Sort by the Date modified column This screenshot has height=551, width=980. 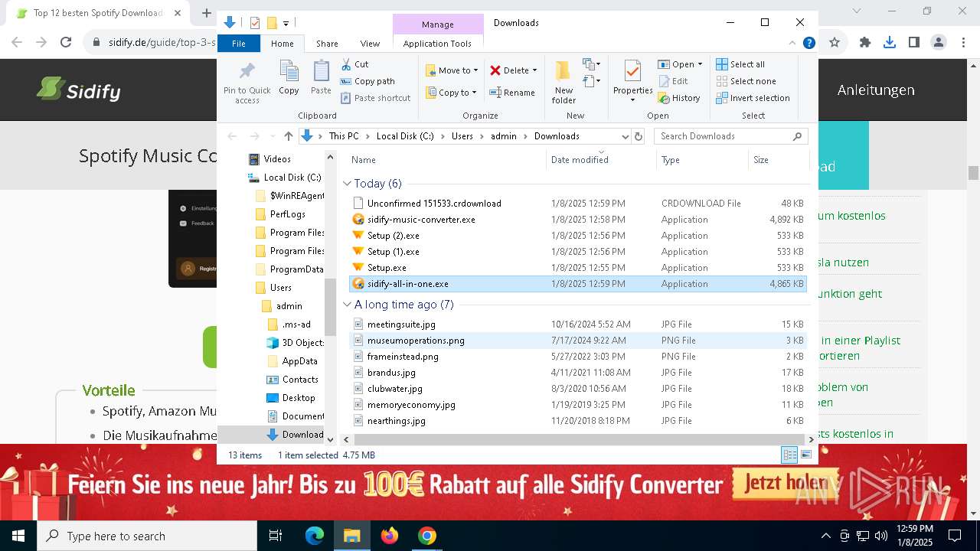(602, 160)
